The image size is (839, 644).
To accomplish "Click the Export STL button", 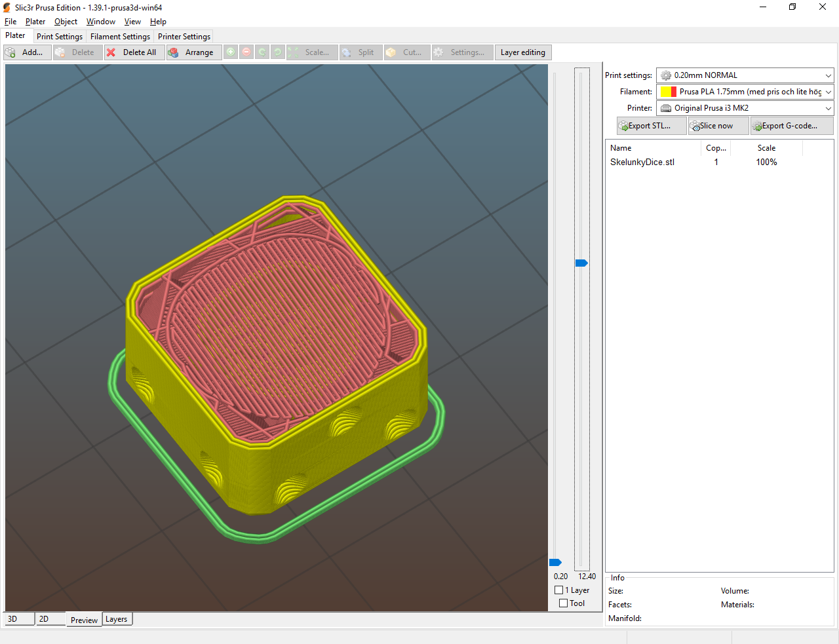I will coord(651,125).
